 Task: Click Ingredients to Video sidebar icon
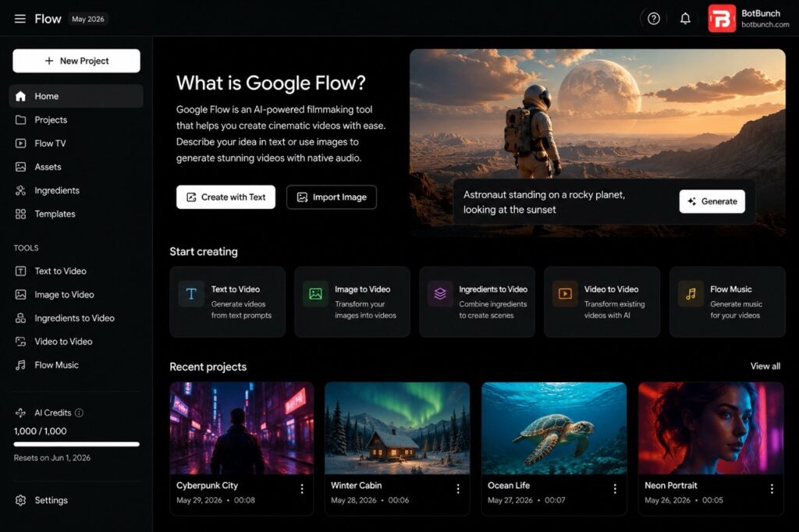[20, 318]
